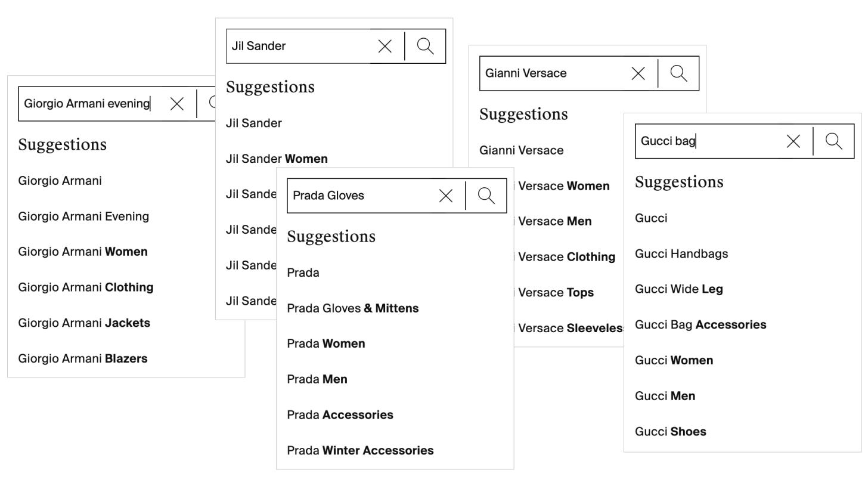Pick the Versace Tops suggestion
The width and height of the screenshot is (868, 489).
pyautogui.click(x=554, y=293)
